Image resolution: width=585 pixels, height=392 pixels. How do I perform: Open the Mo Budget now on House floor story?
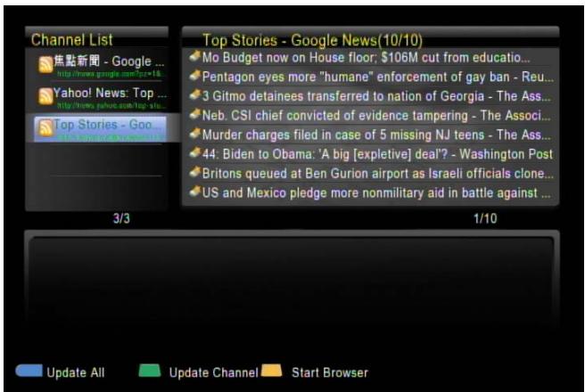366,57
